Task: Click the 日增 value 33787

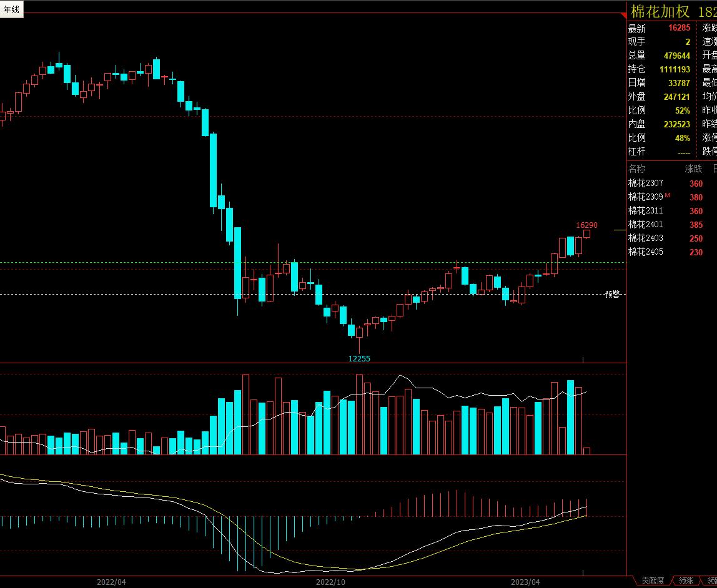Action: pos(679,83)
